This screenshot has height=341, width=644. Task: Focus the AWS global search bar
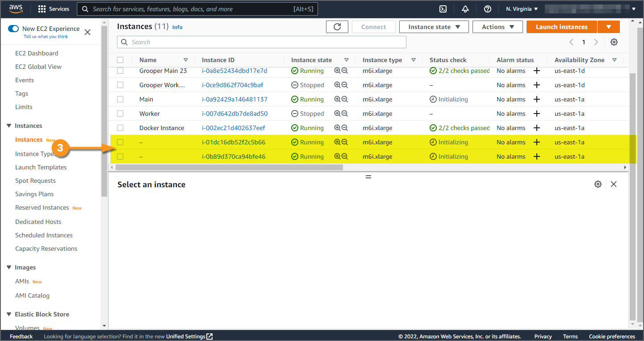[197, 9]
